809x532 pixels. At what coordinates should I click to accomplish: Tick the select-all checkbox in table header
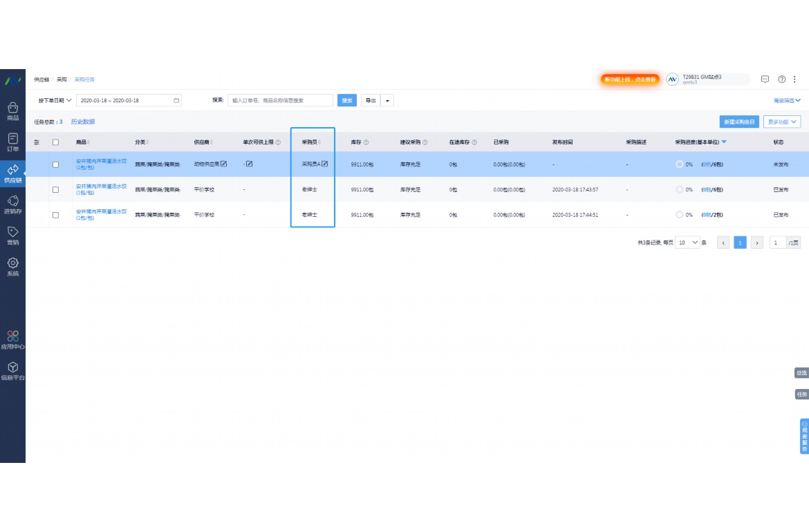(x=56, y=142)
